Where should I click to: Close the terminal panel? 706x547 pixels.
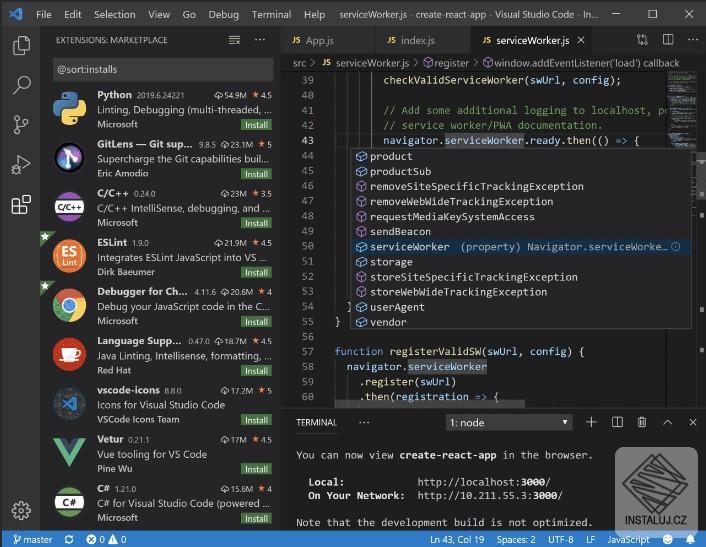[x=693, y=422]
